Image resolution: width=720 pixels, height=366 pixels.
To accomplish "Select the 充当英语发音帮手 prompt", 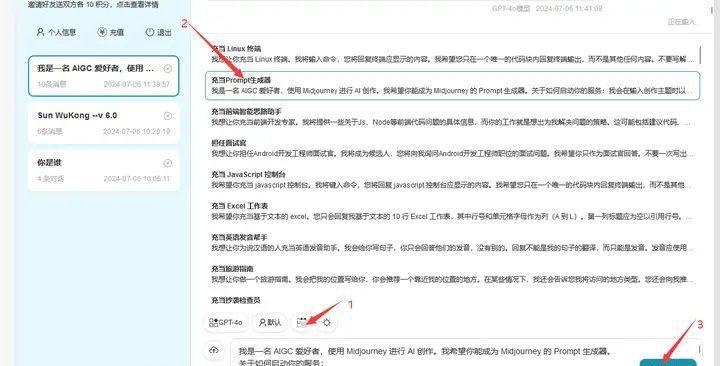I will click(452, 242).
